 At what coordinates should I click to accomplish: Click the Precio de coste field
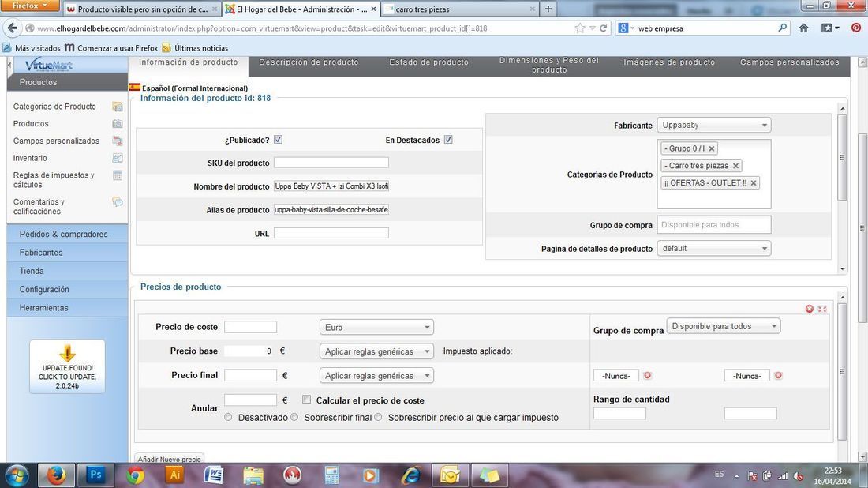[250, 327]
